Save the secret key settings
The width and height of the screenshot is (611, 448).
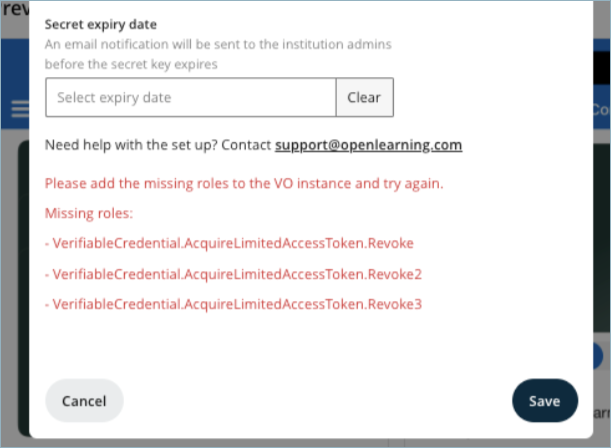[x=544, y=400]
